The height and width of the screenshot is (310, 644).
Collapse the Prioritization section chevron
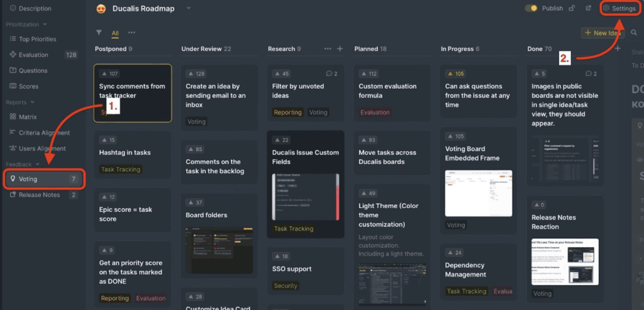(x=45, y=25)
